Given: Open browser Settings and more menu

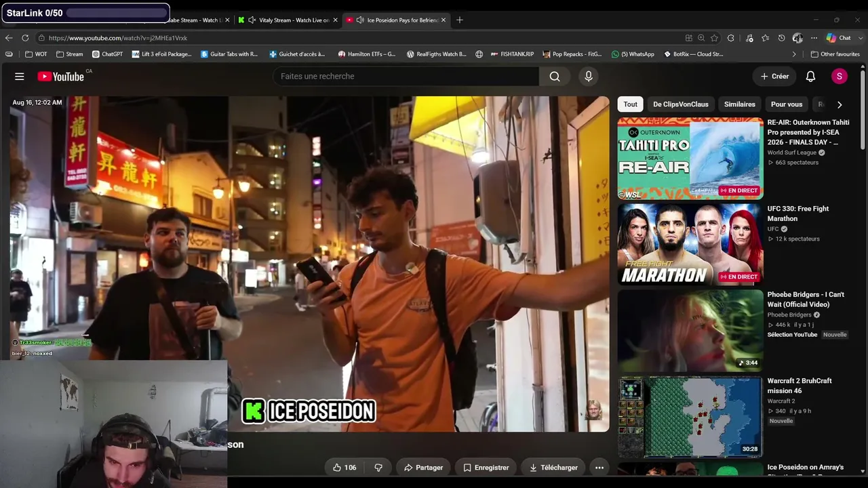Looking at the screenshot, I should coord(814,38).
